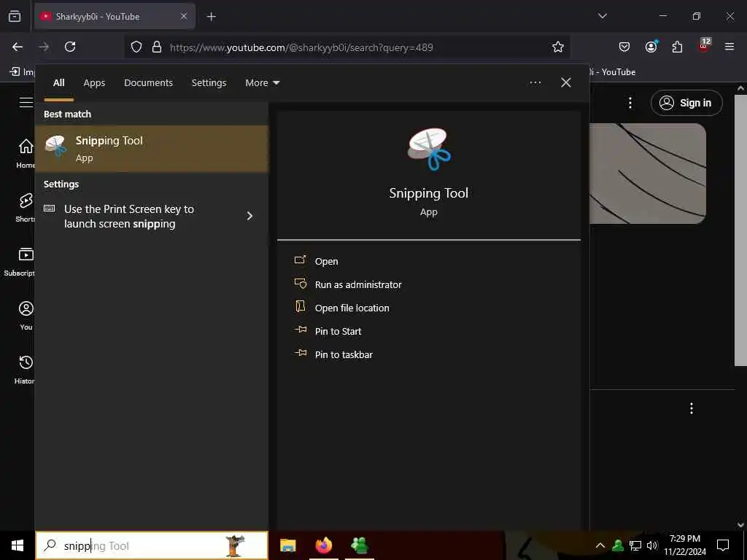Open the notification center icon

point(723,545)
